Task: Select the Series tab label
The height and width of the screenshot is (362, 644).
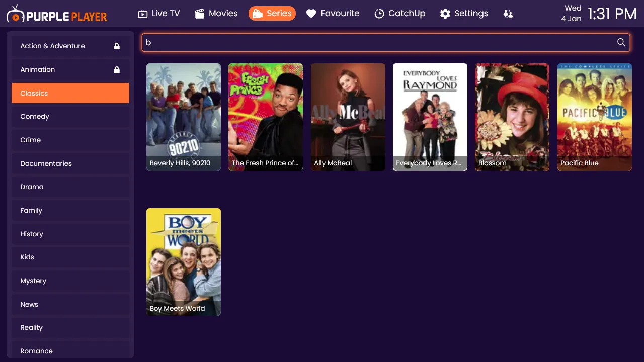Action: (279, 14)
